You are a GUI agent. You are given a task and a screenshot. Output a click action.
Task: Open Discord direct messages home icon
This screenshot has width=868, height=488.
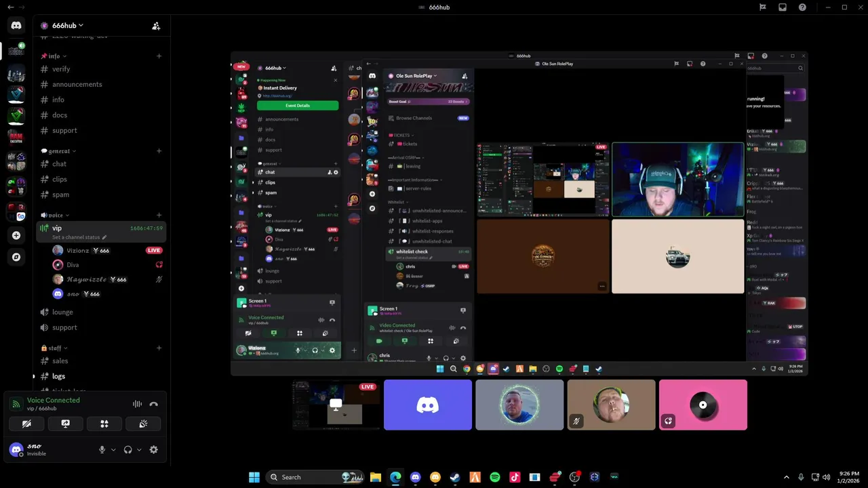[16, 25]
